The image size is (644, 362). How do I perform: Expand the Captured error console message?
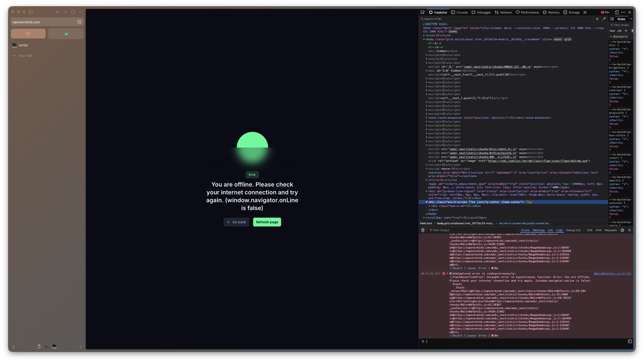pyautogui.click(x=447, y=274)
